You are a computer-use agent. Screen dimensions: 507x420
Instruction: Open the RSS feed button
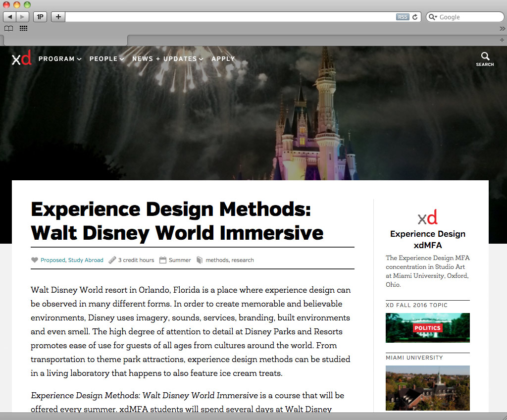click(403, 17)
